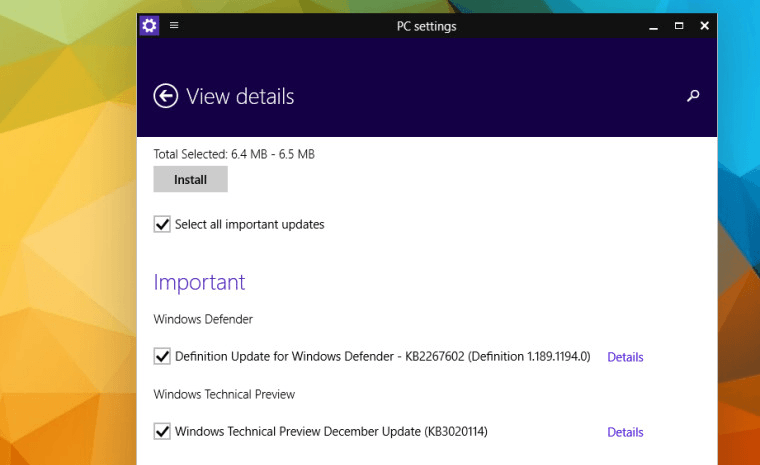Minimize the PC settings window
The height and width of the screenshot is (465, 760).
(653, 27)
